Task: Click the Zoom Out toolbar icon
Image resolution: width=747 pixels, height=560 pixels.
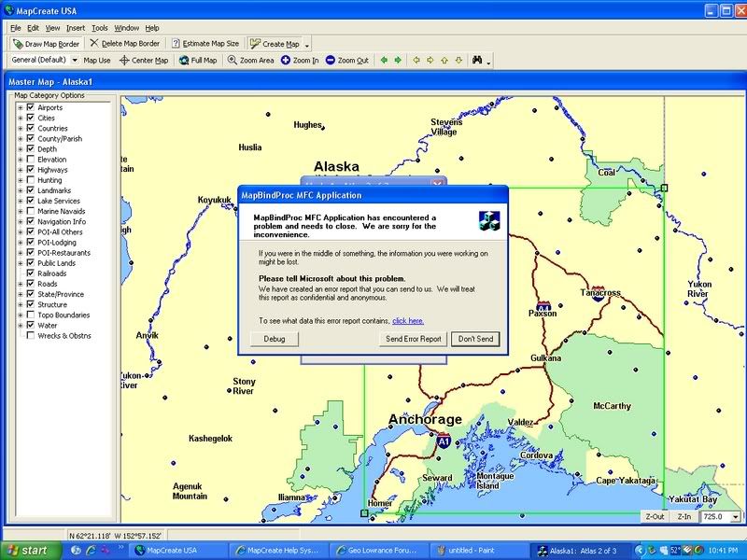Action: coord(346,61)
